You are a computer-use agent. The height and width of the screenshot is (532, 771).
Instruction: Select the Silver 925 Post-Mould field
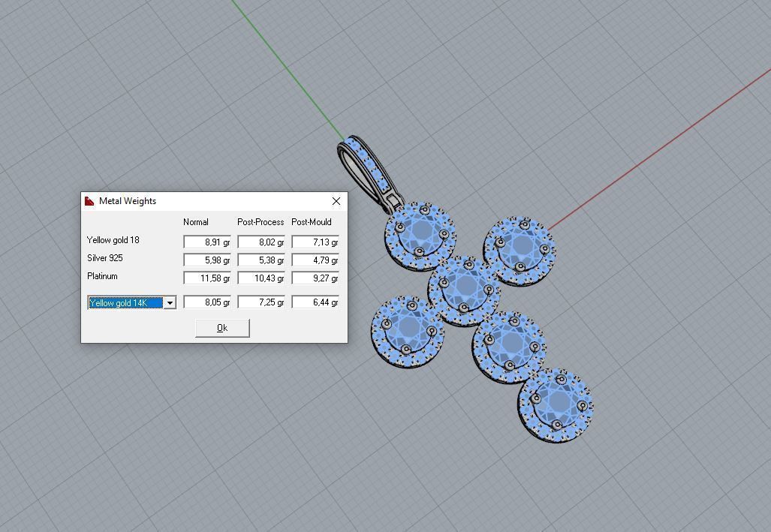tap(315, 260)
